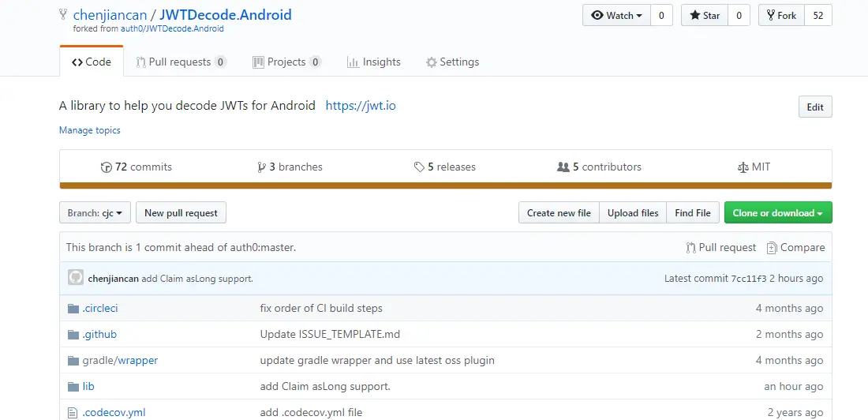
Task: Open the lib folder
Action: point(88,386)
